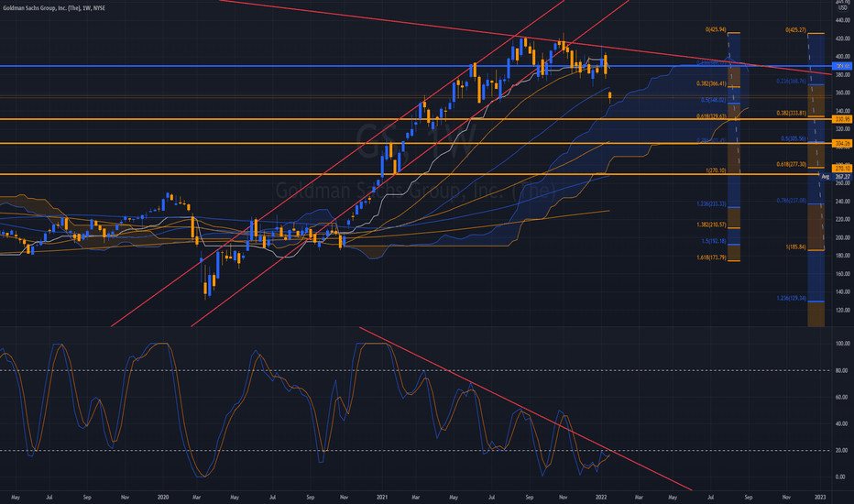Select the red trendline on the oscillator pane
The height and width of the screenshot is (504, 854).
526,410
